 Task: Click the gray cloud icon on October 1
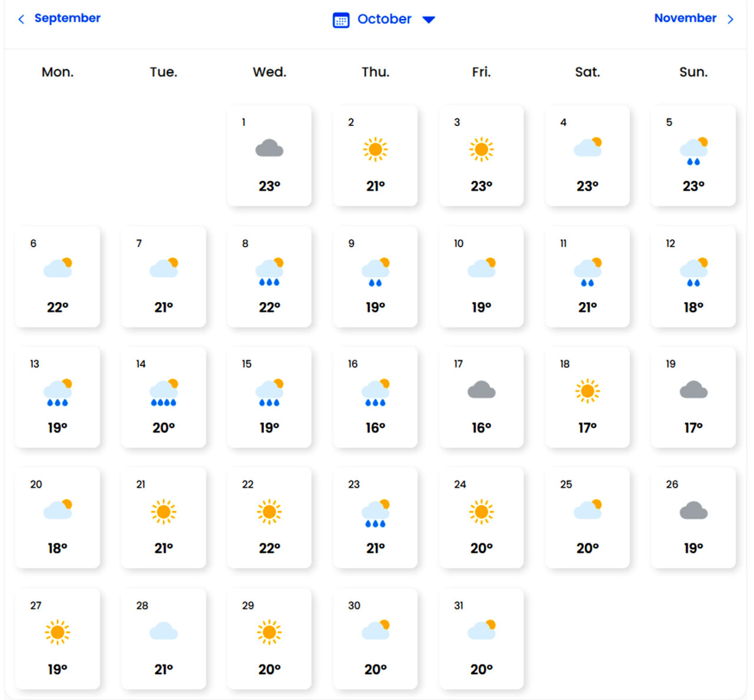269,148
